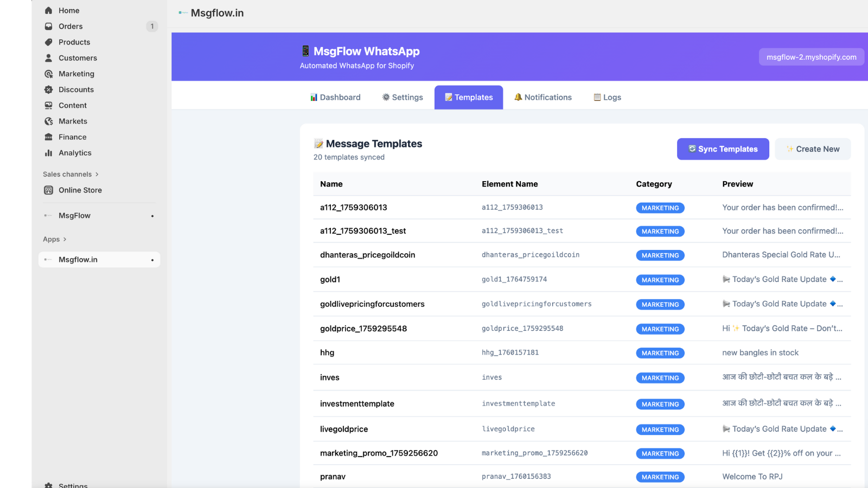Image resolution: width=868 pixels, height=488 pixels.
Task: Click the Finance bank icon
Action: pos(48,137)
